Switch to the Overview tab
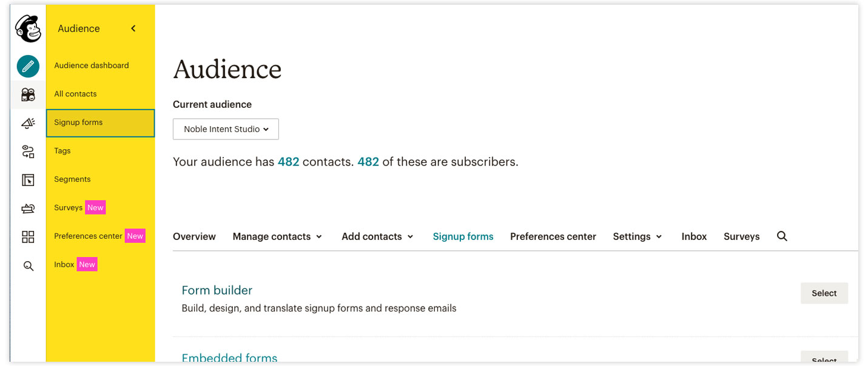Viewport: 868px width, 366px height. [194, 236]
